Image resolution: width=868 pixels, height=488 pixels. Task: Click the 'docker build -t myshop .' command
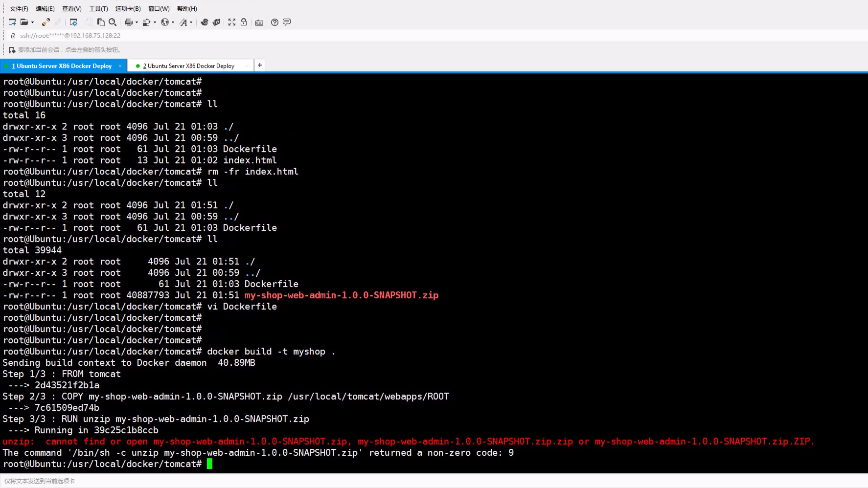tap(271, 352)
